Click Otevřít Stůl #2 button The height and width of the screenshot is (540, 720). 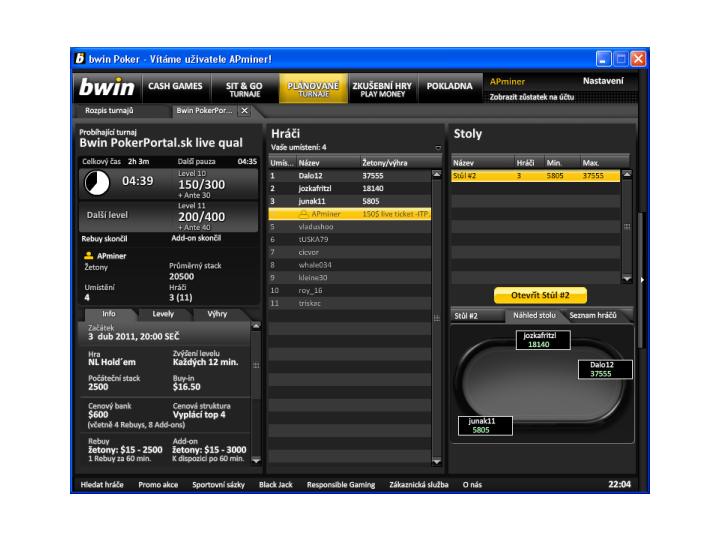(540, 296)
